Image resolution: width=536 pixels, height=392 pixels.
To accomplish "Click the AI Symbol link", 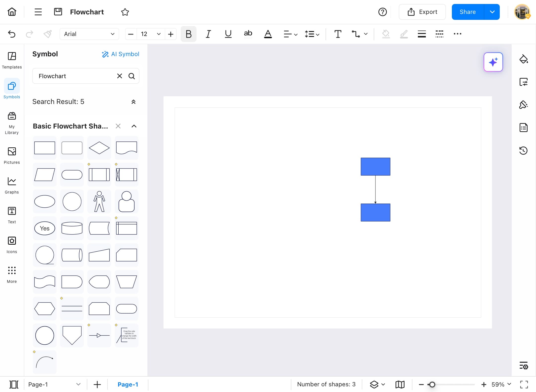I will pyautogui.click(x=121, y=54).
